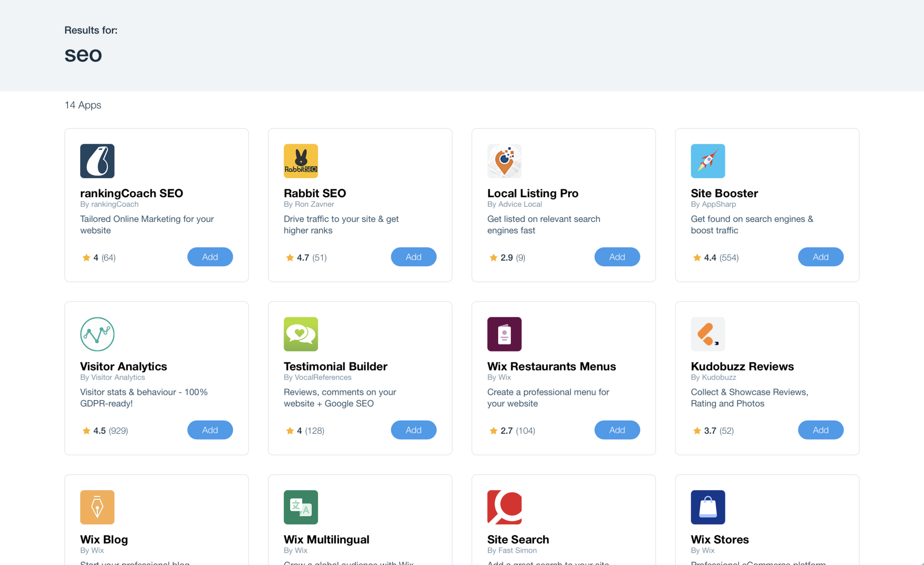Click the 'By Ron Zavner' developer text
The image size is (924, 565).
pos(309,204)
